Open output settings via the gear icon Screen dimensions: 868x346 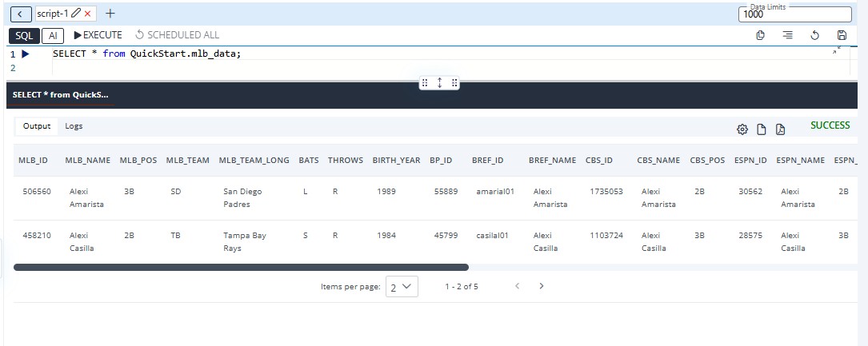742,129
